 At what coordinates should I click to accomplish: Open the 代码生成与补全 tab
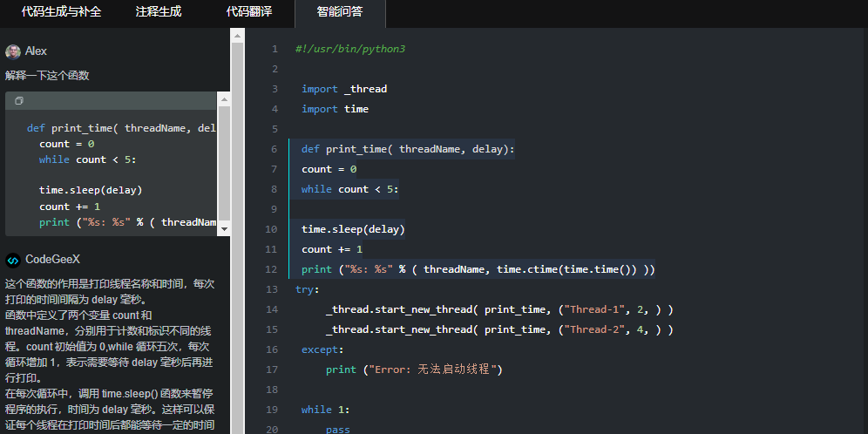coord(61,12)
